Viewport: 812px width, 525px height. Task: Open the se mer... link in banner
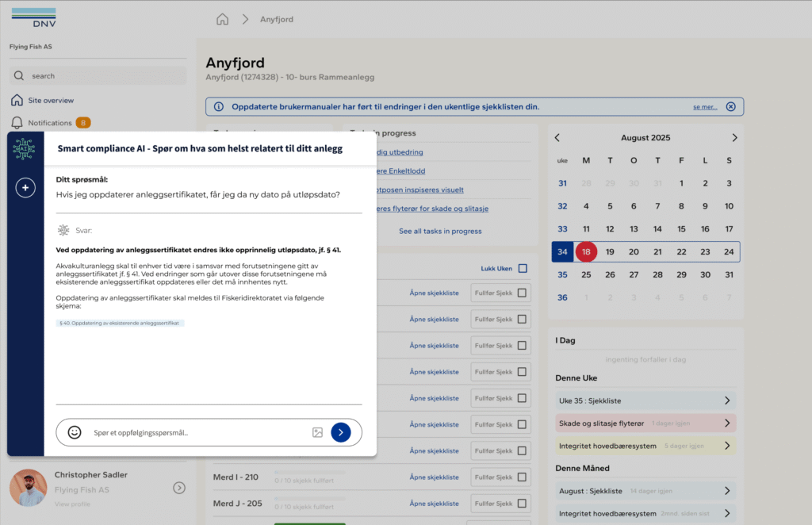(x=705, y=107)
